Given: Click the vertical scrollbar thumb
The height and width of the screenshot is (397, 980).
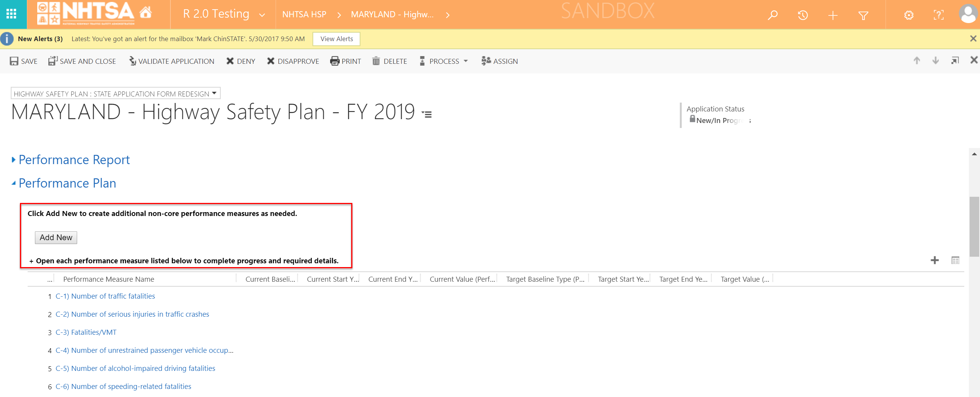Looking at the screenshot, I should tap(974, 226).
